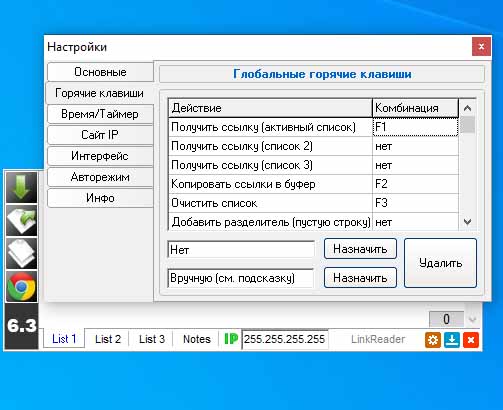
Task: Click the paper sheet with green arrow icon
Action: 21,220
